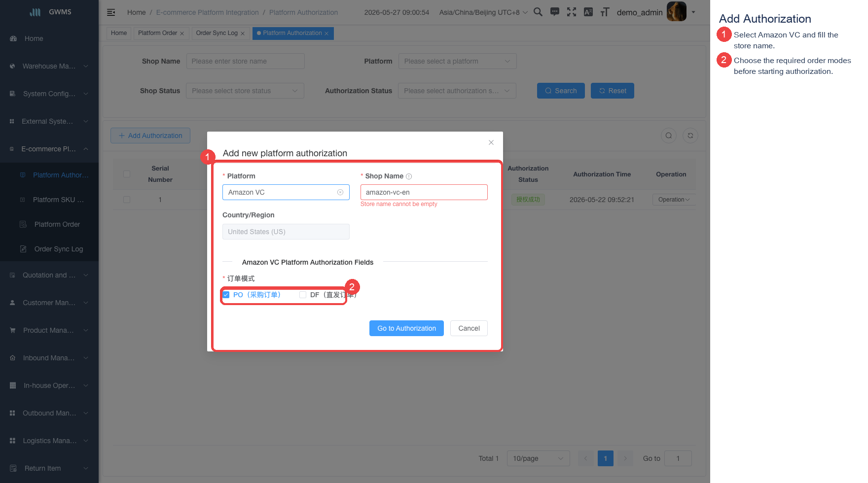
Task: Click the Reset button
Action: tap(613, 91)
